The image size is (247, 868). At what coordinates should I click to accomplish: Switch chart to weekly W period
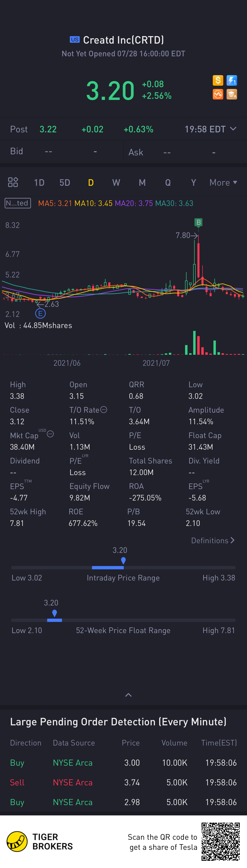point(116,183)
